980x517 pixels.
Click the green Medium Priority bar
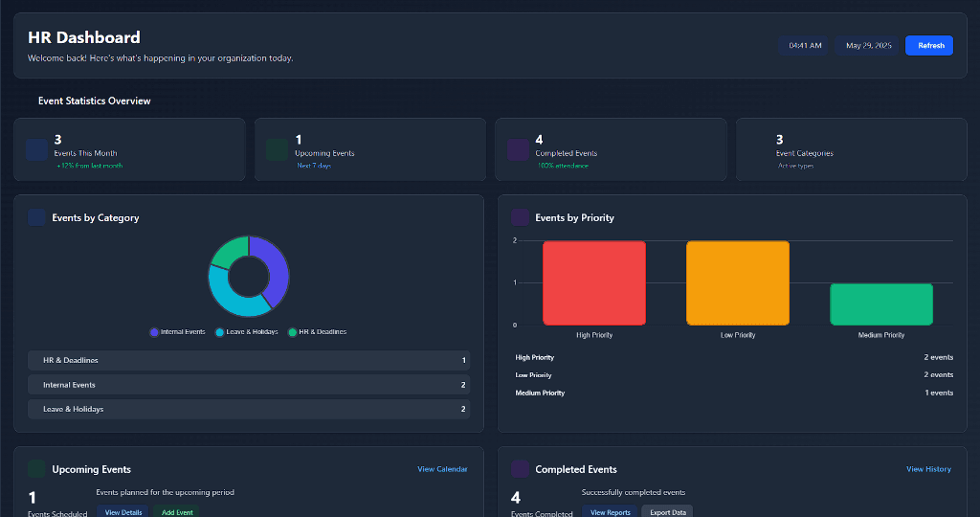click(880, 304)
